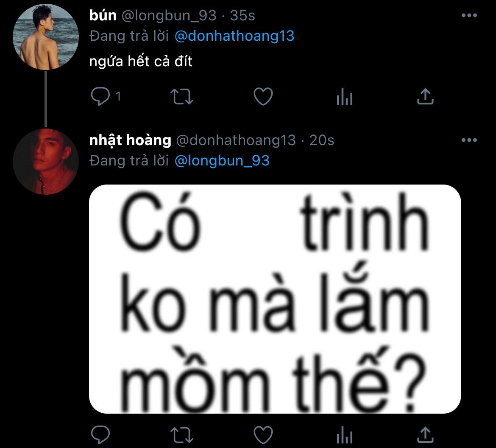This screenshot has width=496, height=448.
Task: Retweet nhật hoàng's image tweet
Action: (181, 435)
